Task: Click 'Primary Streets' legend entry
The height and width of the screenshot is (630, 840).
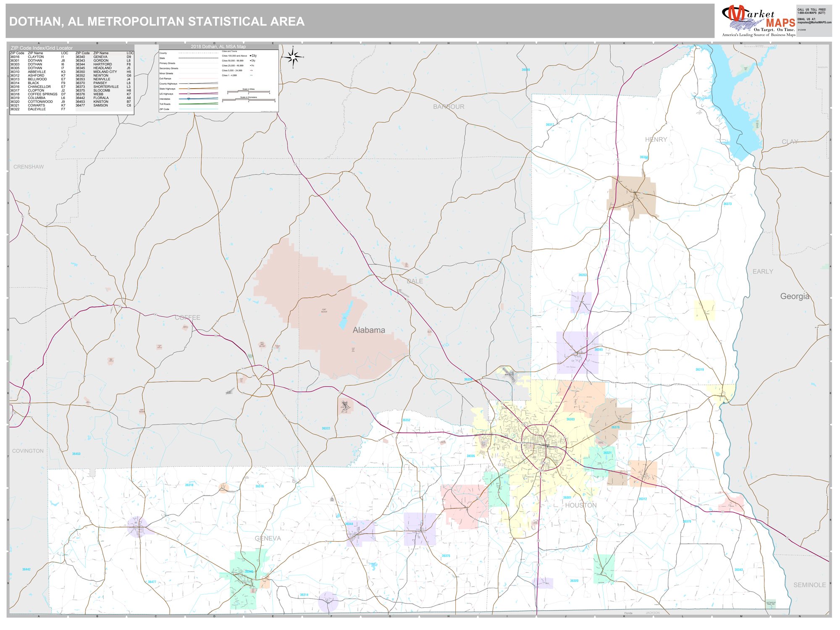Action: (167, 63)
